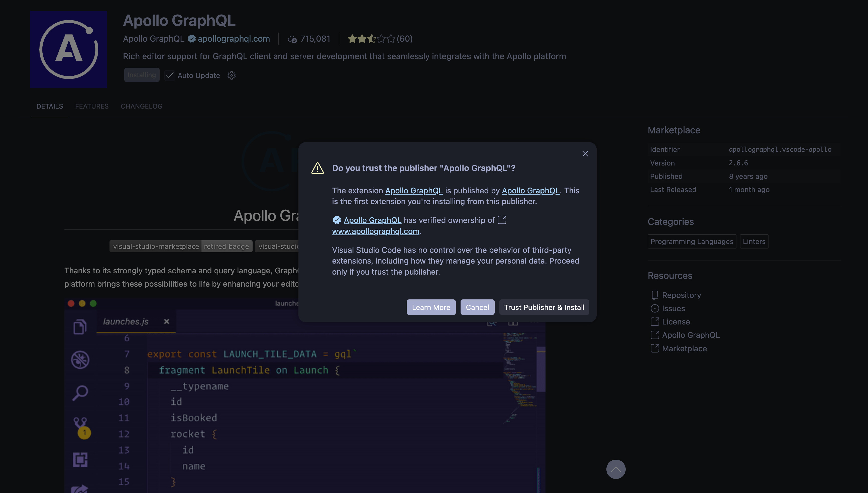Click the debug icon in preview image
This screenshot has height=493, width=868.
coord(80,359)
